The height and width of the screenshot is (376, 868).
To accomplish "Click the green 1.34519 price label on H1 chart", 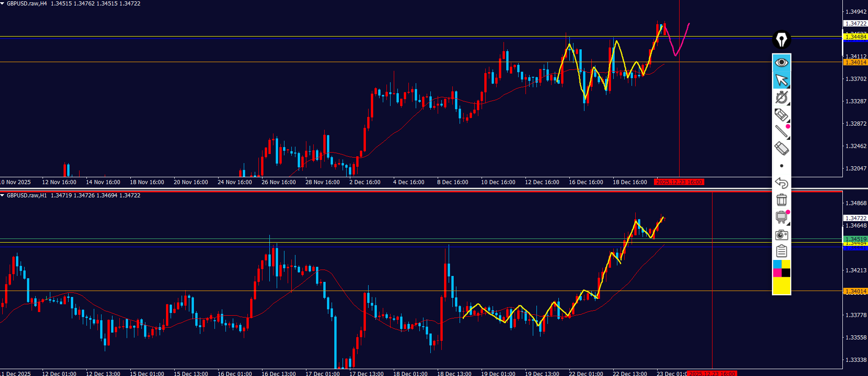I will pos(855,239).
